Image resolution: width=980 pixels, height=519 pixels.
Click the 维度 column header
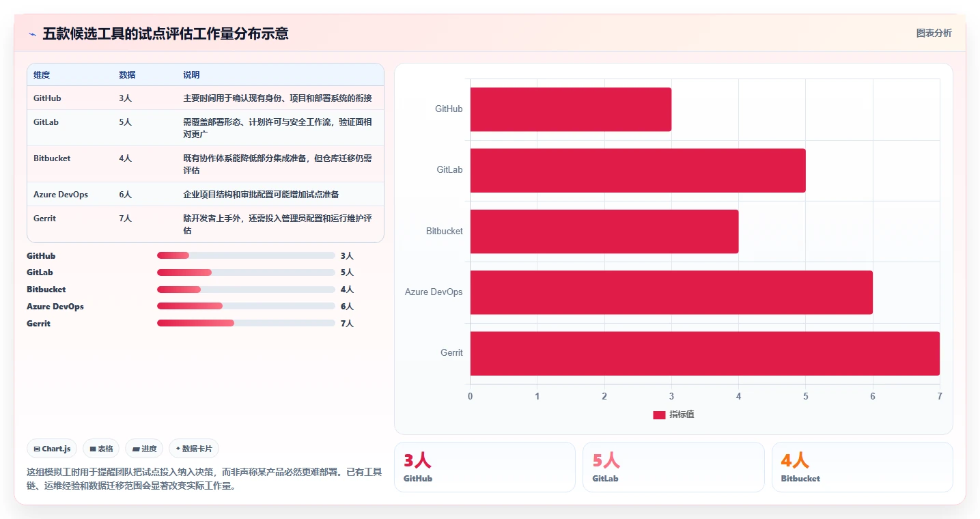[42, 75]
